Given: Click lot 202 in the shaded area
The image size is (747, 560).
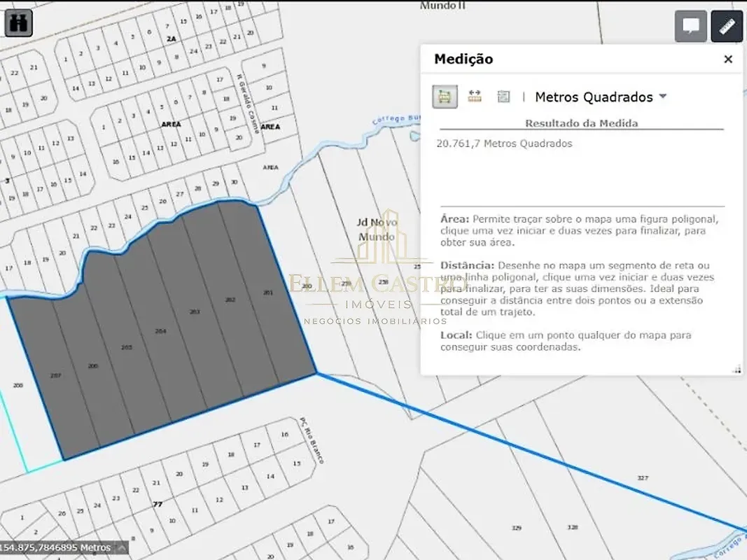Looking at the screenshot, I should click(230, 300).
